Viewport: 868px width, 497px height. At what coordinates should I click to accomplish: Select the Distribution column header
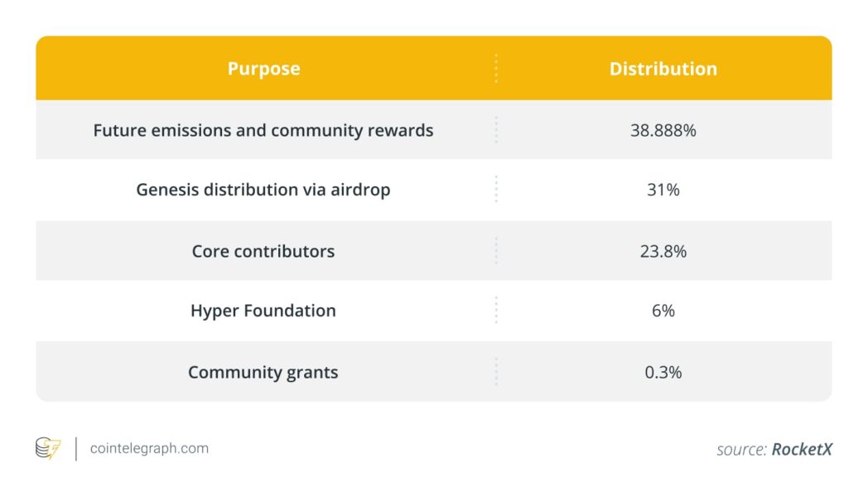(663, 69)
